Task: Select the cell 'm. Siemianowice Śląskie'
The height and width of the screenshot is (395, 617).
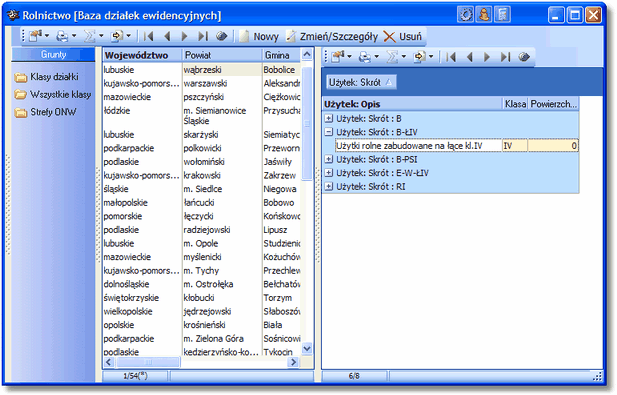Action: coord(222,116)
